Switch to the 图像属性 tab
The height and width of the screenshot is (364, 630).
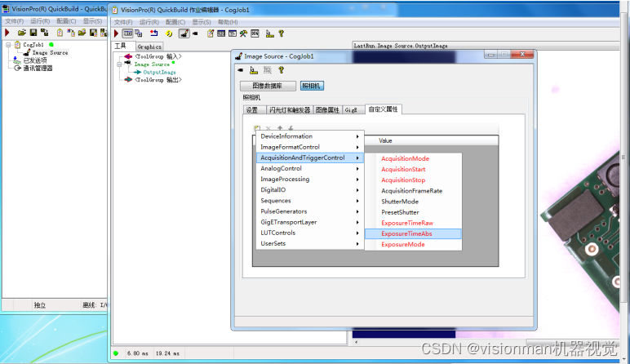[327, 109]
